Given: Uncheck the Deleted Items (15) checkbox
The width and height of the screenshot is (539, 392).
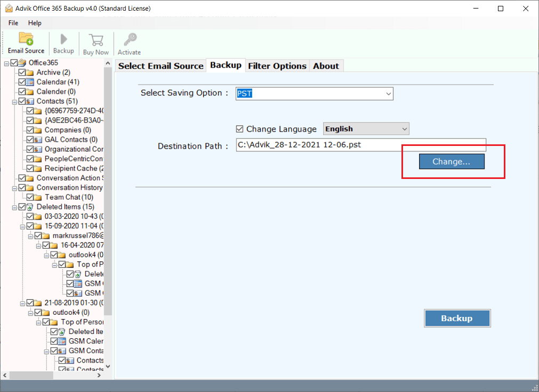Looking at the screenshot, I should tap(22, 207).
